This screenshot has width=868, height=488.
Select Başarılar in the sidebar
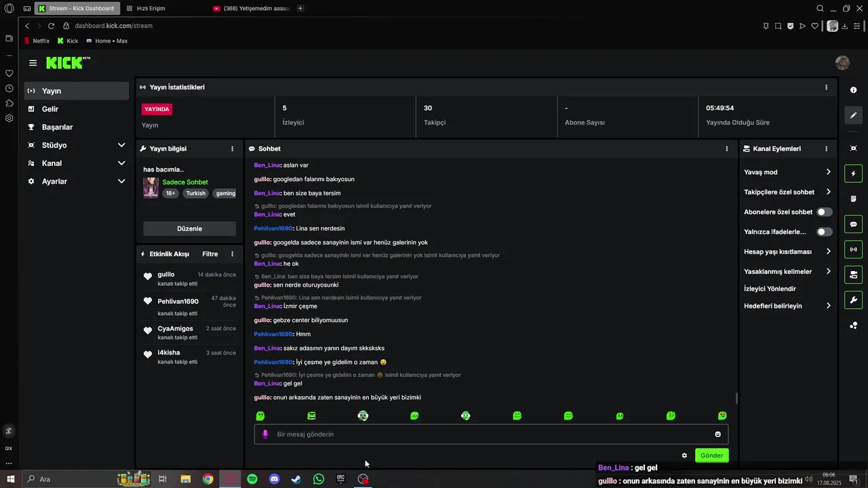point(77,127)
